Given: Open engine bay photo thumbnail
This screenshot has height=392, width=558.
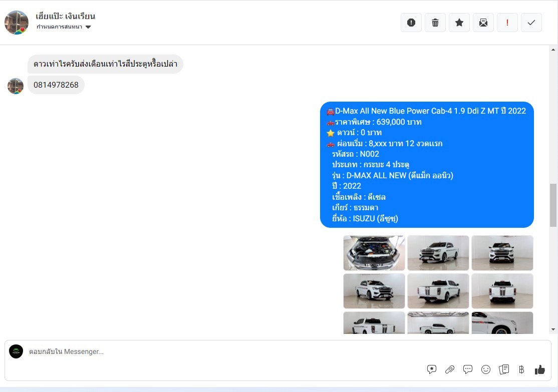Looking at the screenshot, I should tap(374, 253).
